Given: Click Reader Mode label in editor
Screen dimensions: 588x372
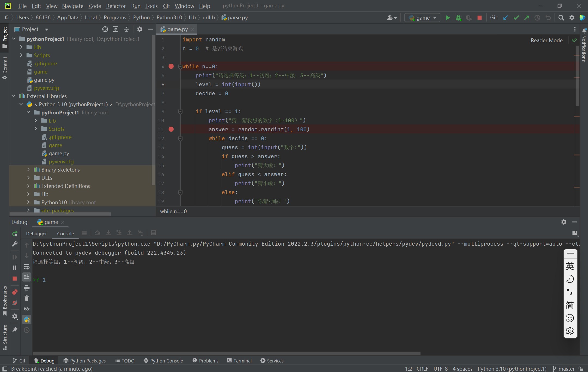Looking at the screenshot, I should (x=546, y=40).
